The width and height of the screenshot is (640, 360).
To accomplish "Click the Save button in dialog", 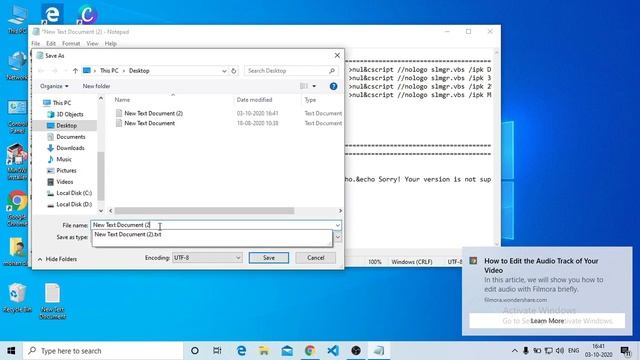I will tap(269, 258).
